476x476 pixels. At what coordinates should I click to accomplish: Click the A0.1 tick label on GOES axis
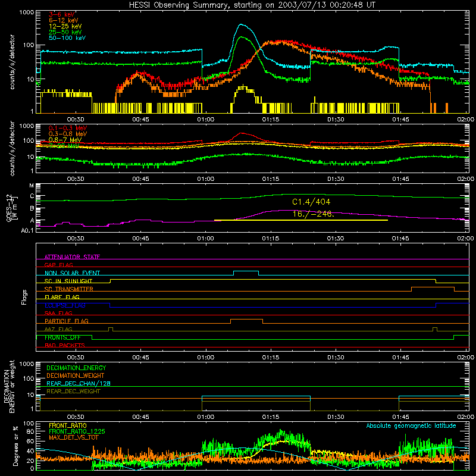click(27, 230)
